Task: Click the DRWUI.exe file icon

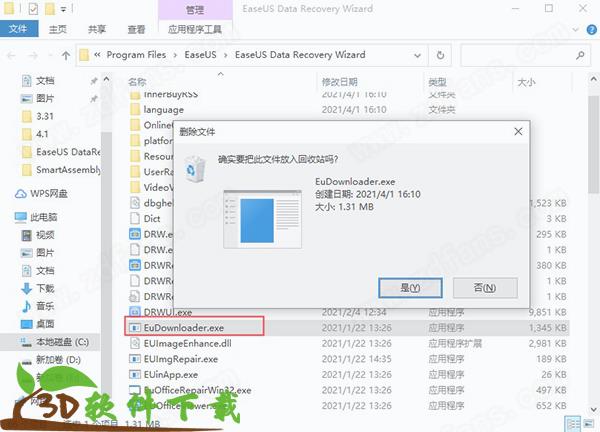Action: (135, 312)
